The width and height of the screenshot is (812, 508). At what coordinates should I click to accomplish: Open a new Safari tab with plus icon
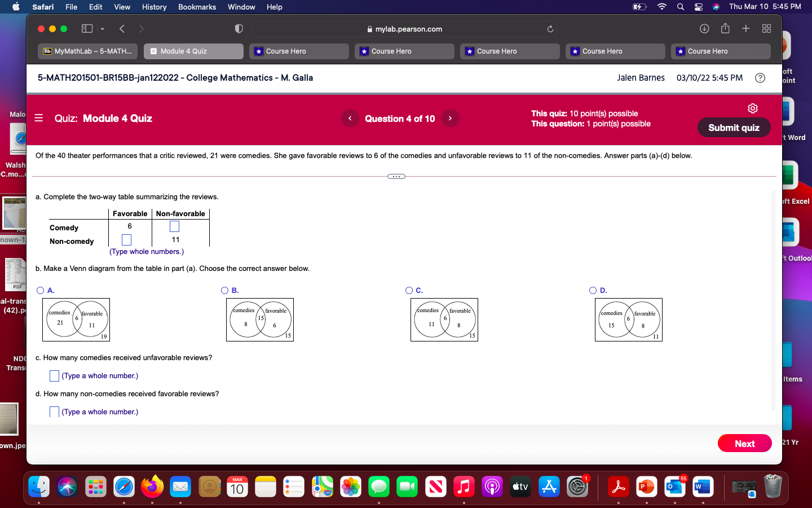745,28
